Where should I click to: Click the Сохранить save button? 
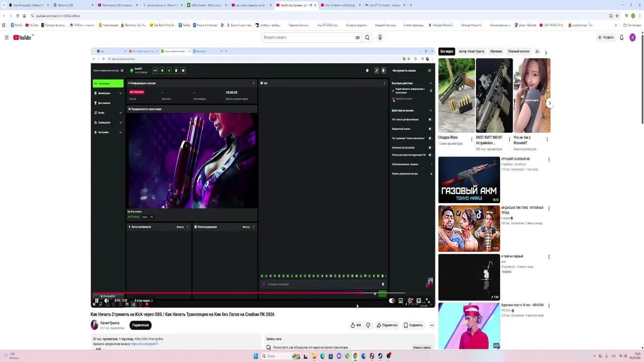[413, 325]
